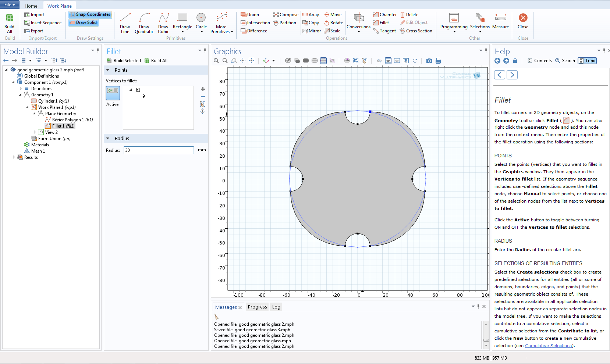This screenshot has width=610, height=364.
Task: Click the Chamfer operation
Action: coord(385,15)
